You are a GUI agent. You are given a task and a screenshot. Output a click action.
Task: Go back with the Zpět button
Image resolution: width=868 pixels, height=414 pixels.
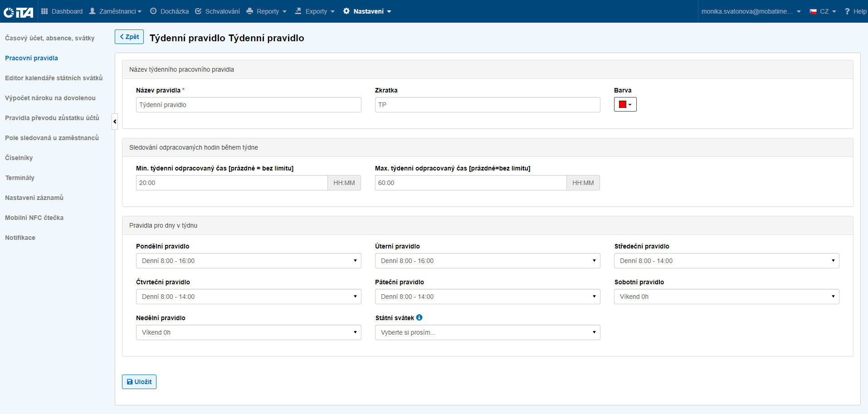pos(129,37)
